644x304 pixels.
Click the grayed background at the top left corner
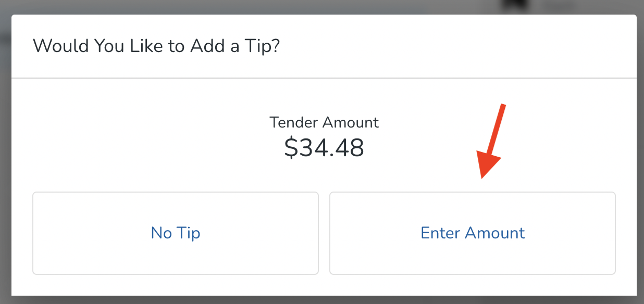(x=4, y=4)
